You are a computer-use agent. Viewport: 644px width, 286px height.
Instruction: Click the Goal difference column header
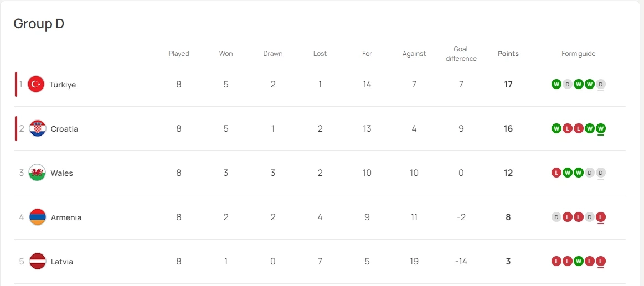pos(461,54)
